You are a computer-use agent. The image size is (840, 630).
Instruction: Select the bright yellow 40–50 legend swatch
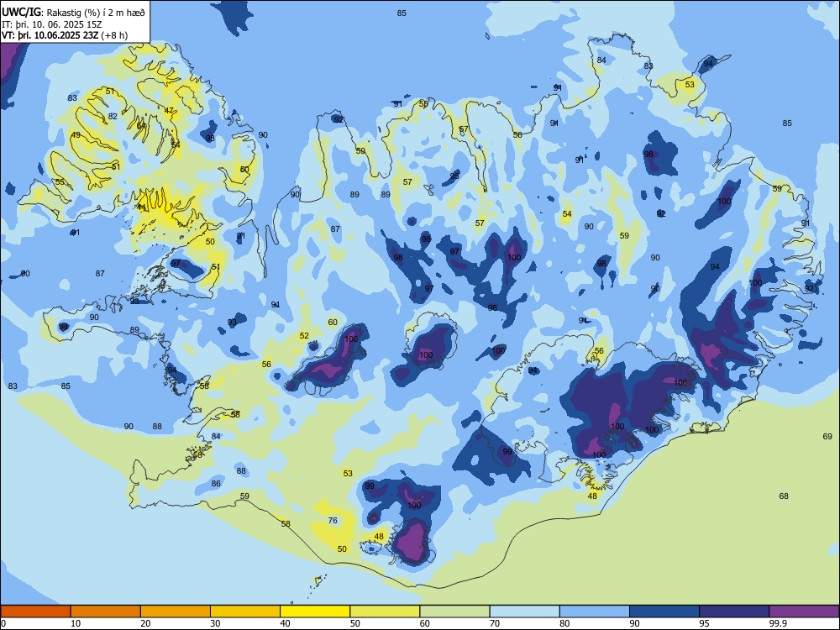click(x=315, y=612)
